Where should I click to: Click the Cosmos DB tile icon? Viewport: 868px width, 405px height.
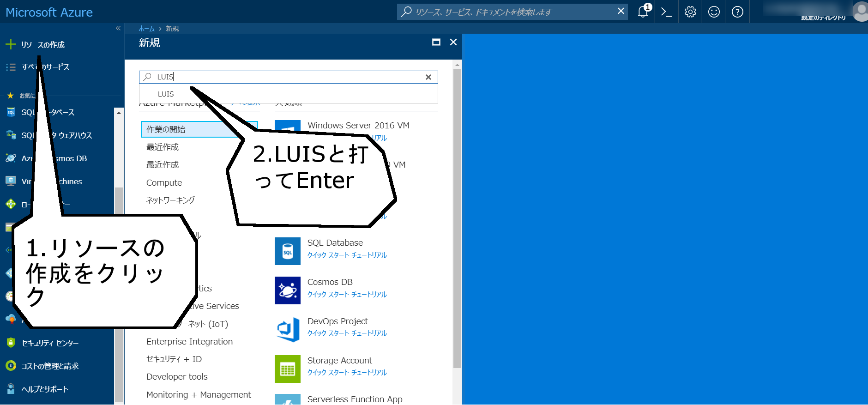click(287, 290)
